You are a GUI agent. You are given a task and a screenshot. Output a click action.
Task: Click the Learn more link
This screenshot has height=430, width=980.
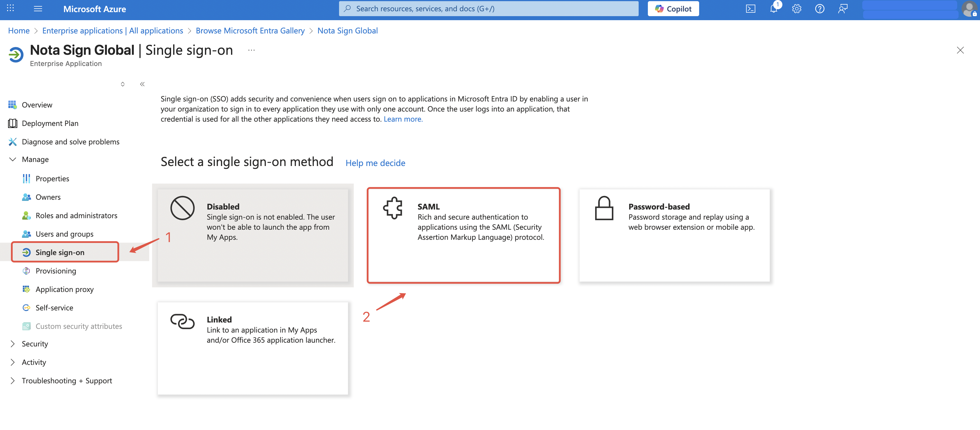coord(403,119)
